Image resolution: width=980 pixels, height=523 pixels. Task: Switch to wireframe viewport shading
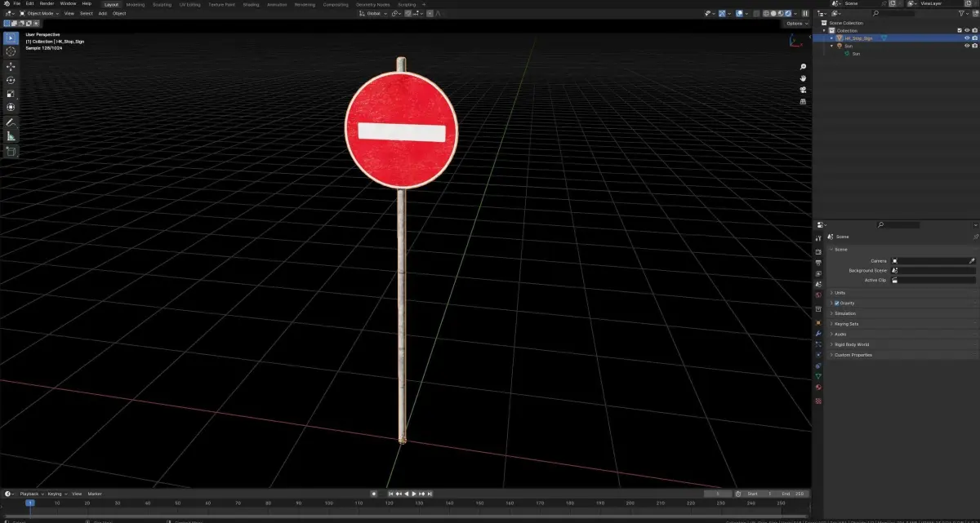tap(765, 13)
